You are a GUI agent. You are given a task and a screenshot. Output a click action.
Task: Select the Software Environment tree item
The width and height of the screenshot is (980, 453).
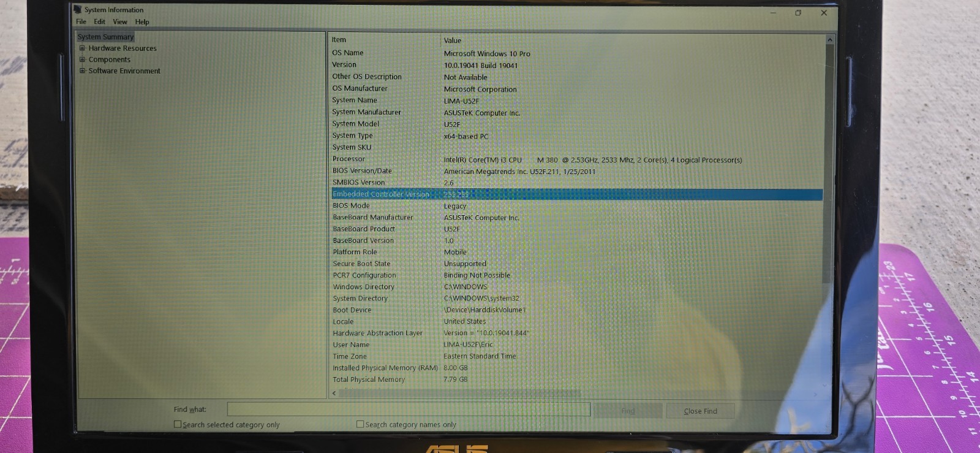click(124, 71)
